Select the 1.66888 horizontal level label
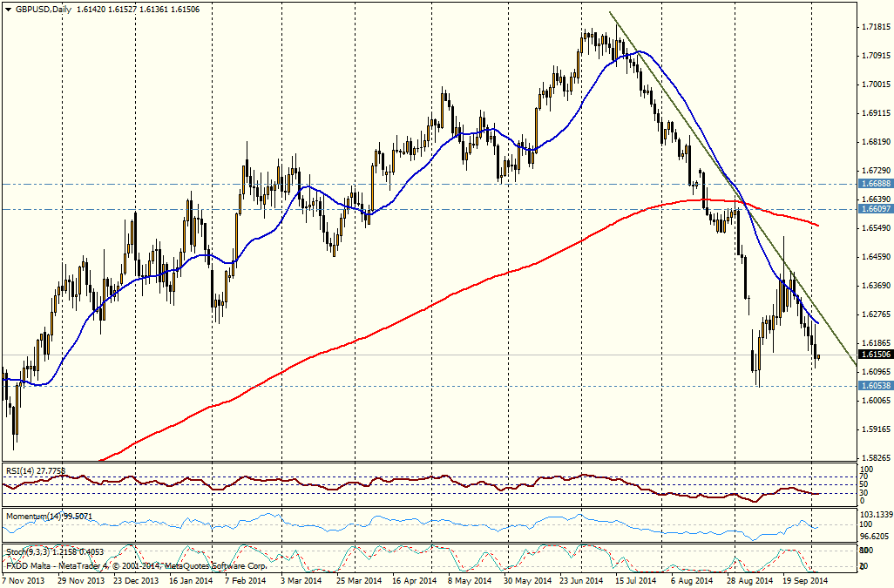Viewport: 894px width, 588px height. click(874, 184)
